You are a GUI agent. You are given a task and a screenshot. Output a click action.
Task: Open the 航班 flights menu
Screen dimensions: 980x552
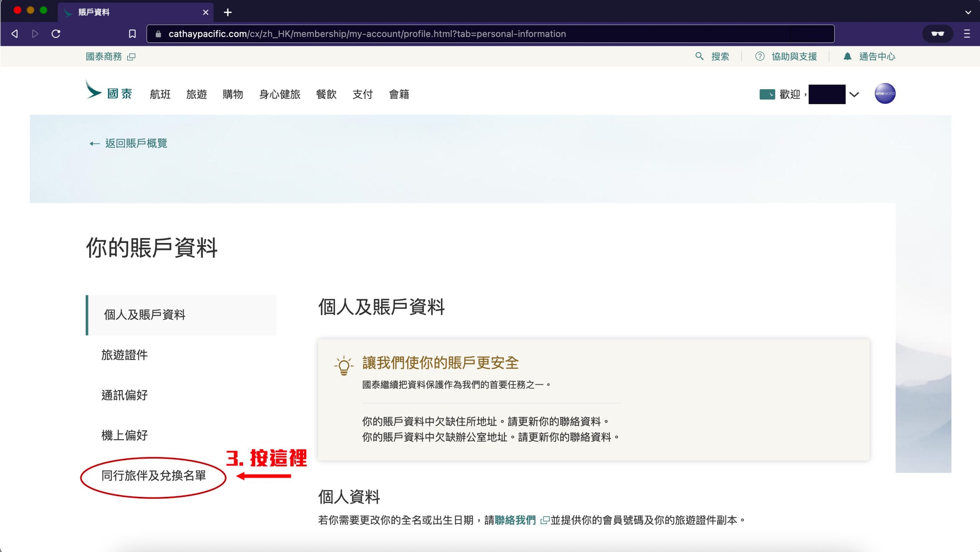160,94
